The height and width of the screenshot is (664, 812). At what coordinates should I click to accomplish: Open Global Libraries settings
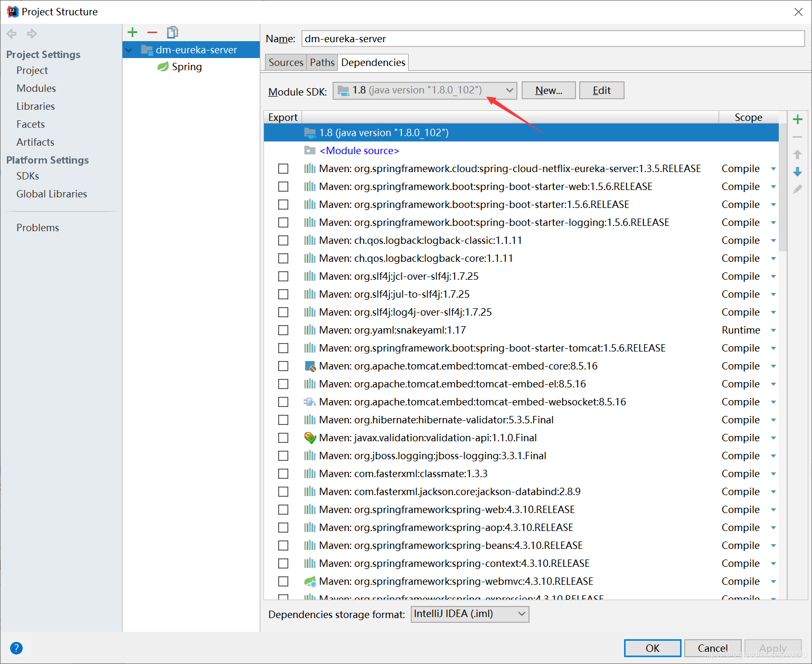(x=51, y=194)
